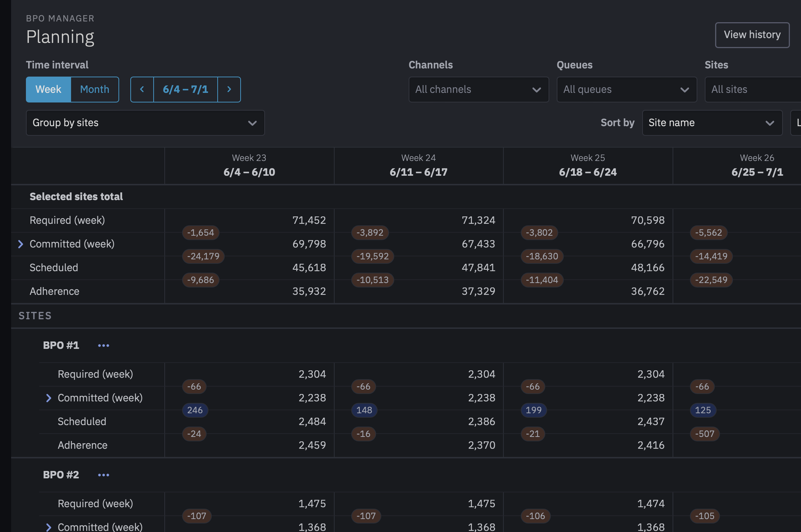Click the -24,179 variance badge in Week 23
The width and height of the screenshot is (801, 532).
[x=203, y=256]
